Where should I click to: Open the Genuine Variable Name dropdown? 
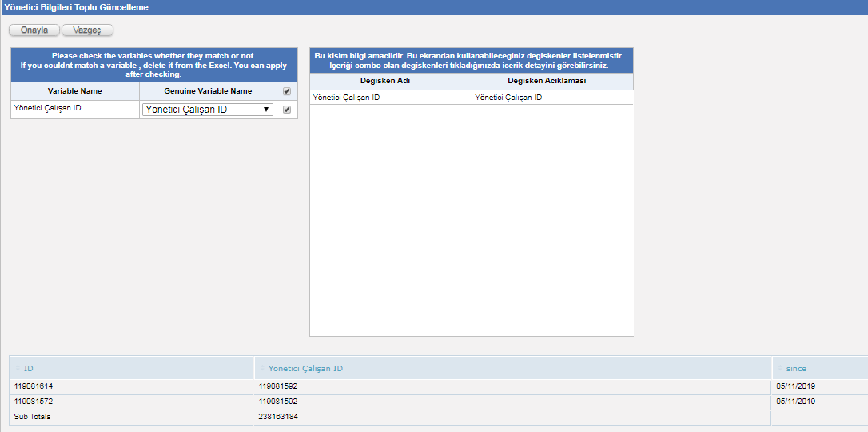click(208, 110)
